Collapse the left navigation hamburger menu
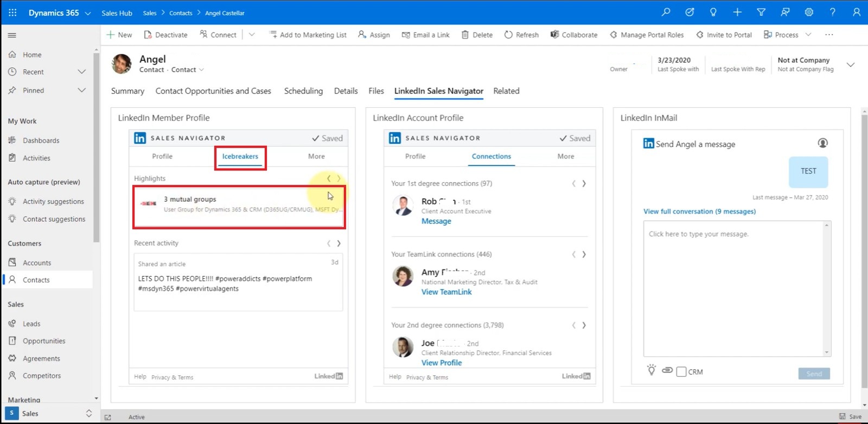Image resolution: width=868 pixels, height=424 pixels. point(12,35)
